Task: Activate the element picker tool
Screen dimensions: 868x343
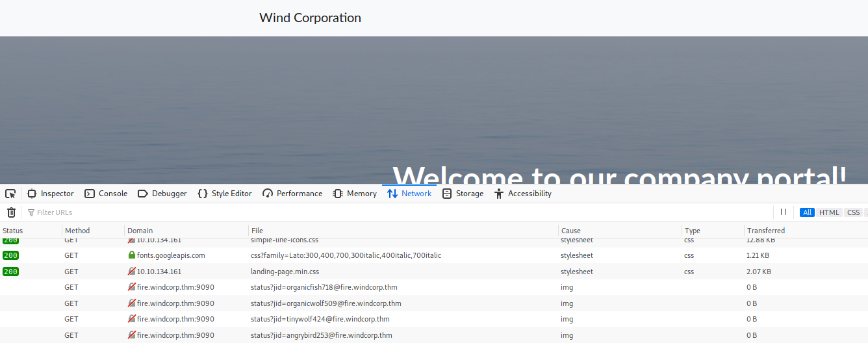Action: tap(10, 194)
